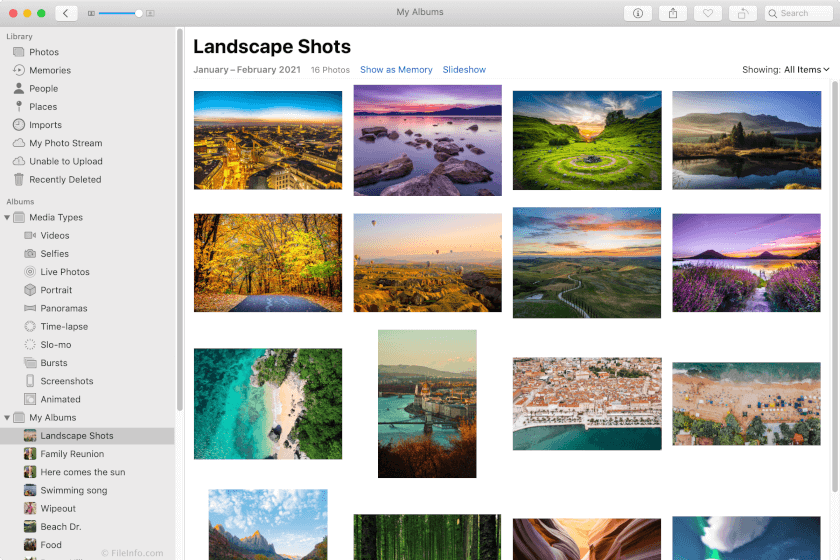
Task: Open the Info button in toolbar
Action: [x=638, y=13]
